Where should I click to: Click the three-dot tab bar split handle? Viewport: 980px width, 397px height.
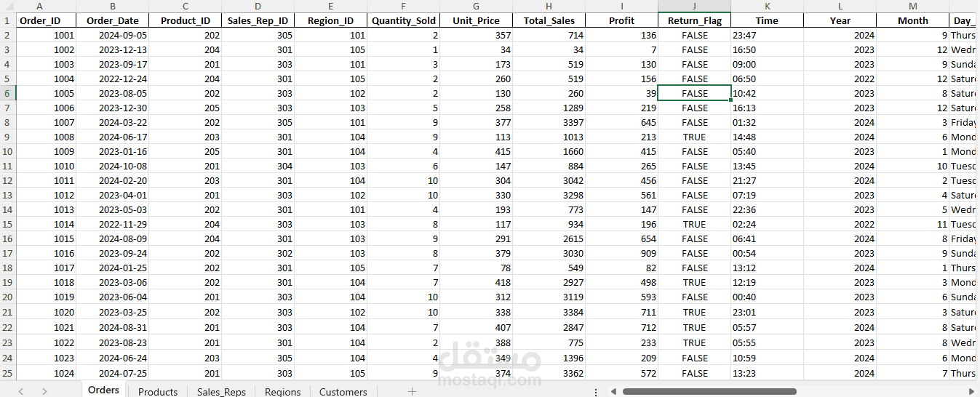click(596, 391)
